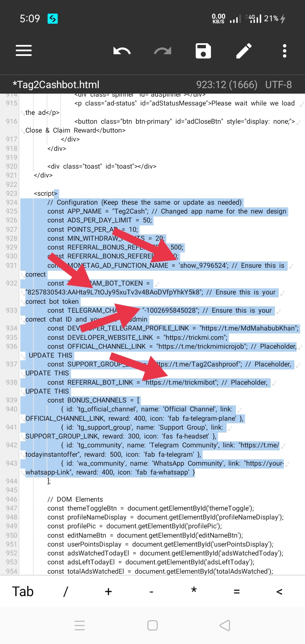Insert plus sign from symbol bar
Image resolution: width=305 pixels, height=644 pixels.
coord(108,591)
